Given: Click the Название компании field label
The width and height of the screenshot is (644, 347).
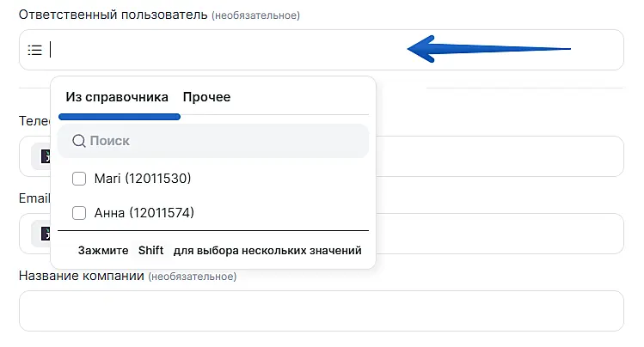Looking at the screenshot, I should click(x=82, y=276).
